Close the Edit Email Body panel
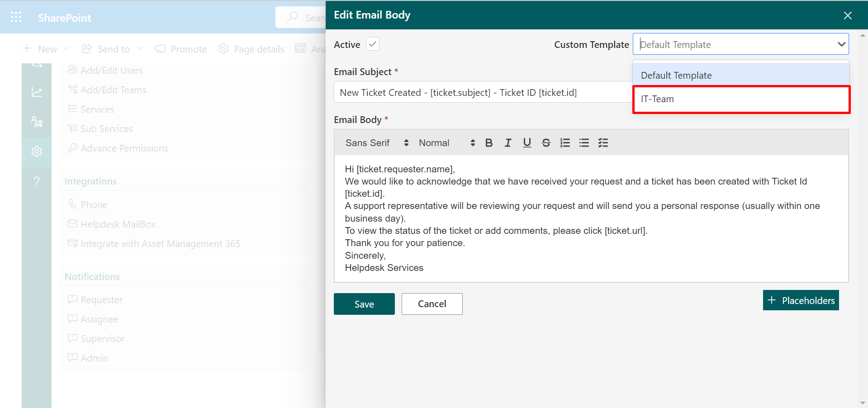 point(848,15)
